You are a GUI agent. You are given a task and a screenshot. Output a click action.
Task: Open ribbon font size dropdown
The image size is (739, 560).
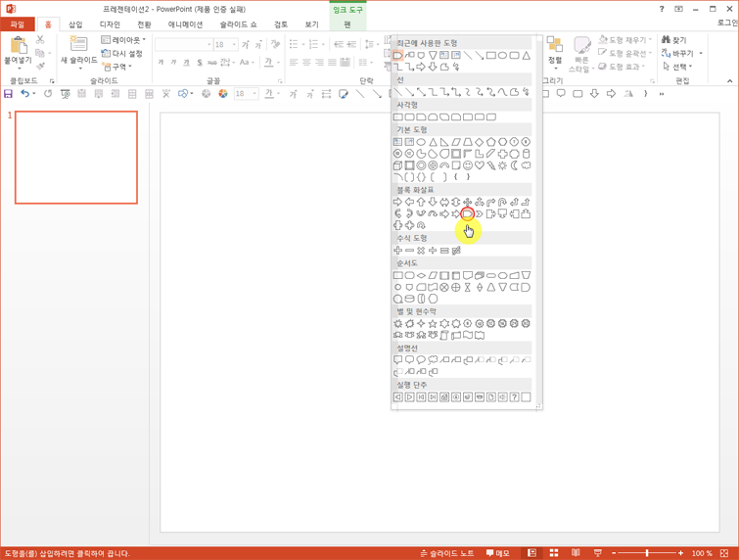pyautogui.click(x=234, y=45)
